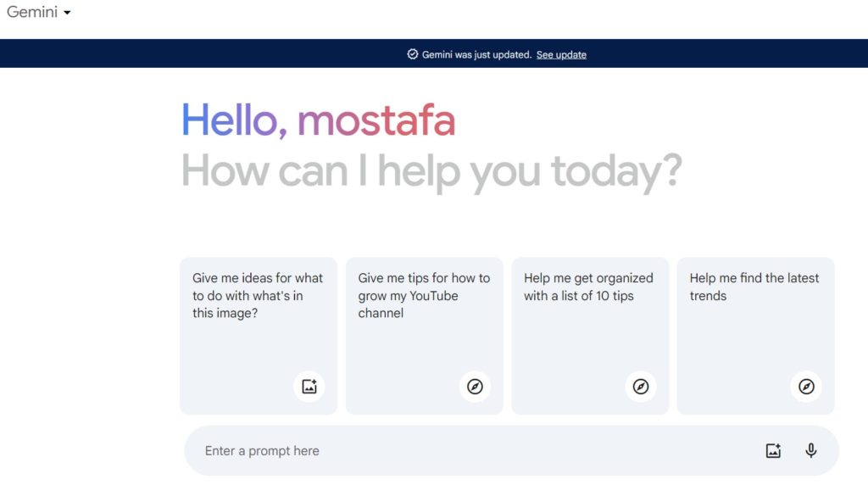868x485 pixels.
Task: Click the Gemini title label
Action: (x=32, y=13)
